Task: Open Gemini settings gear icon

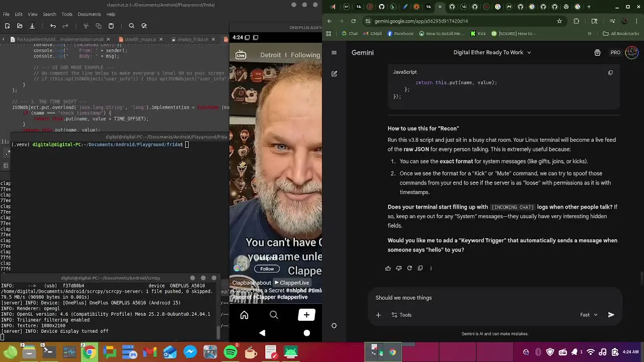Action: 334,326
